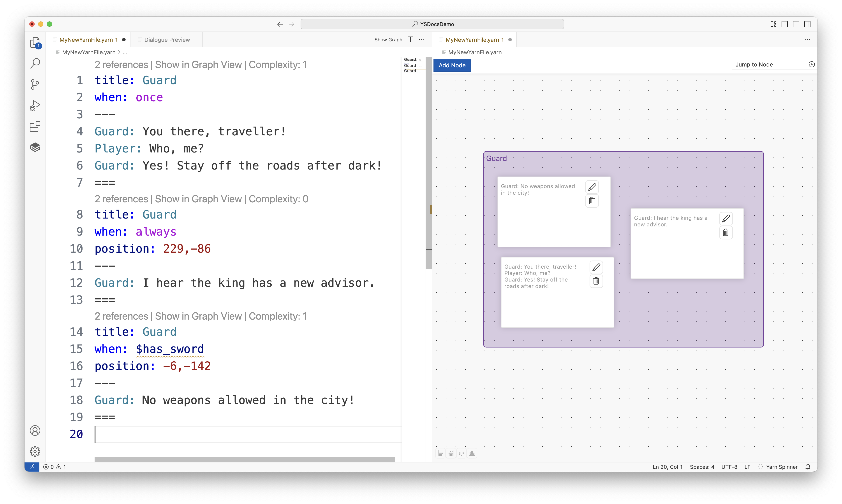The image size is (842, 504).
Task: Toggle the primary side bar
Action: [785, 24]
